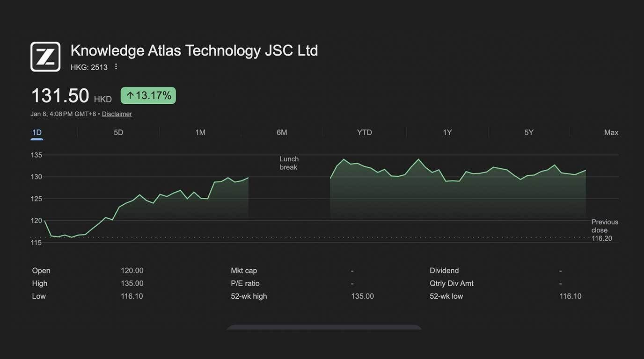The height and width of the screenshot is (359, 644).
Task: Click the Knowledge Atlas Z logo icon
Action: 45,57
